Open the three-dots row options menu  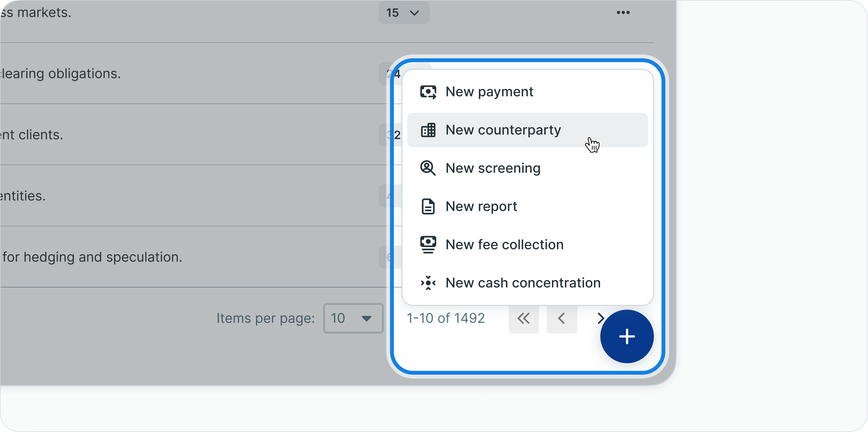(623, 13)
